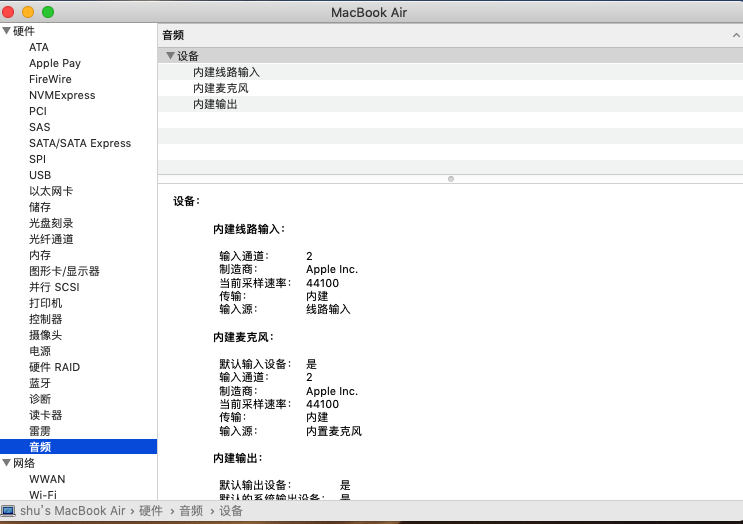This screenshot has height=524, width=743.
Task: Open 蓝牙 Bluetooth entry
Action: coord(40,383)
